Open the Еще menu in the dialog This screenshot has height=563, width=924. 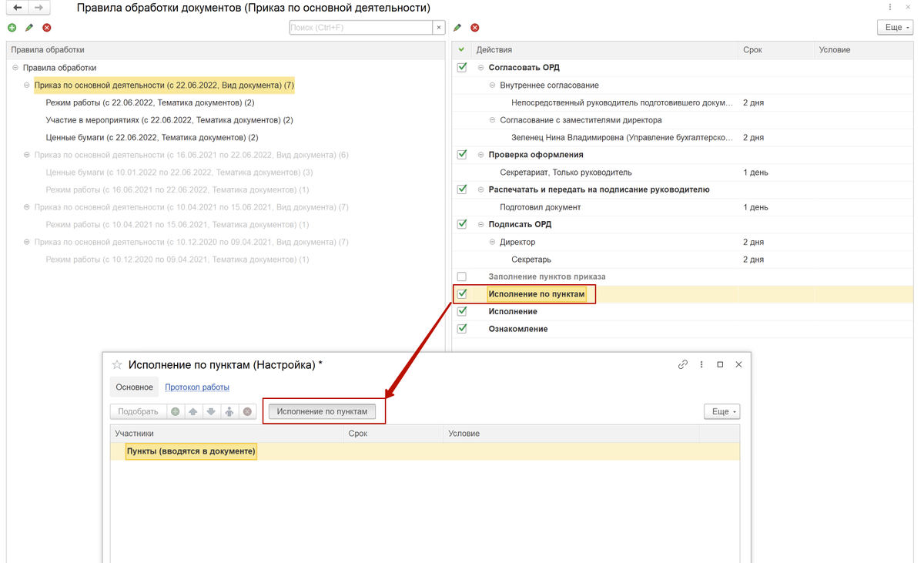721,412
